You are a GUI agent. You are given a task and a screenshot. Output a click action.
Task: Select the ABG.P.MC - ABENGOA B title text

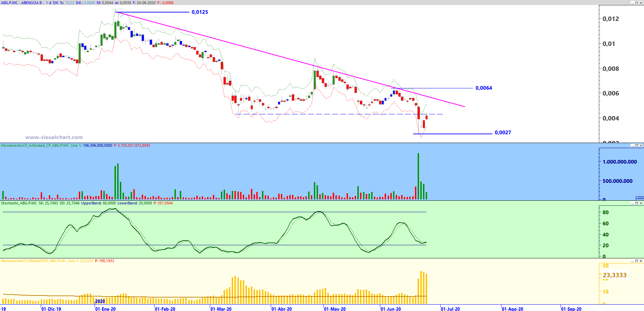(x=22, y=3)
